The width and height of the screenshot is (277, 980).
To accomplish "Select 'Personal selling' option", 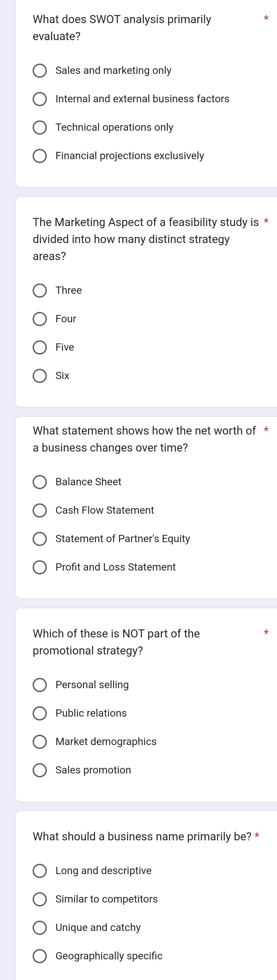I will click(40, 685).
